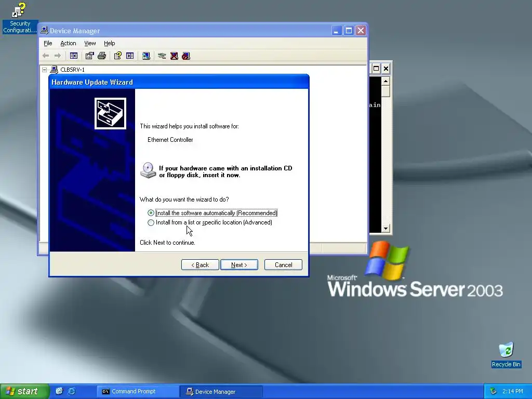Select the CLBSRV-1 computer icon in tree
Screen dimensions: 532x399
54,70
